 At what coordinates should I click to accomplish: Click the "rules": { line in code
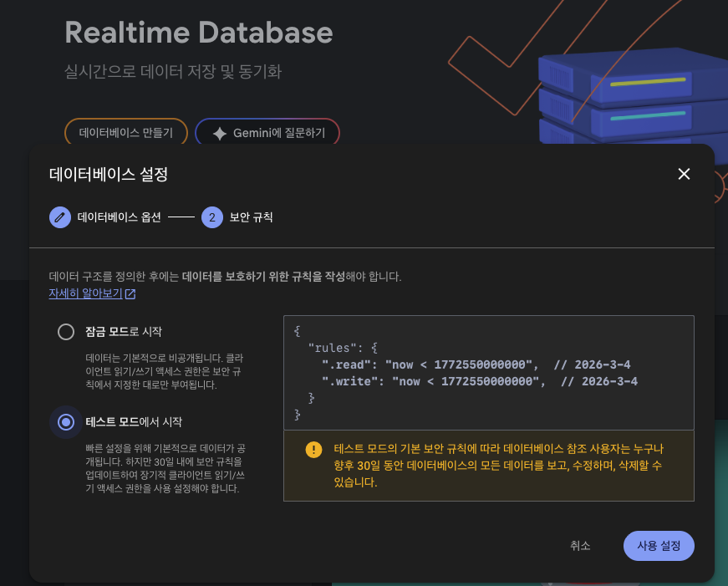343,348
